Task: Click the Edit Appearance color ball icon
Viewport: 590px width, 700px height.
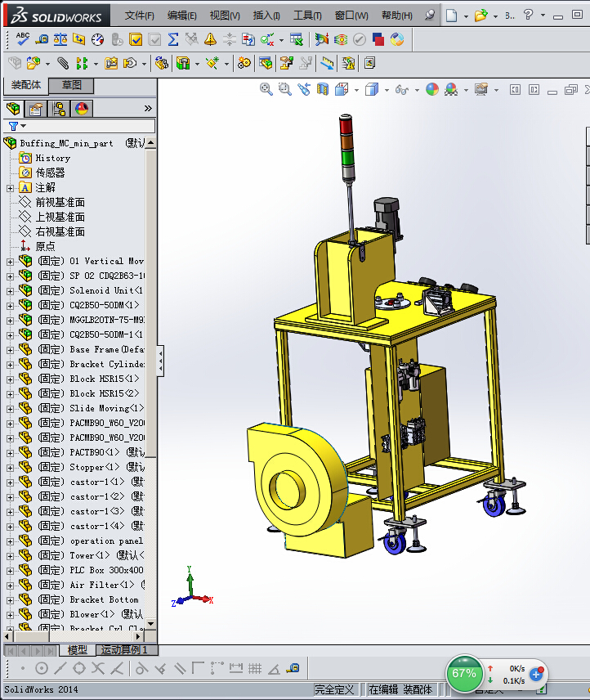Action: 432,89
